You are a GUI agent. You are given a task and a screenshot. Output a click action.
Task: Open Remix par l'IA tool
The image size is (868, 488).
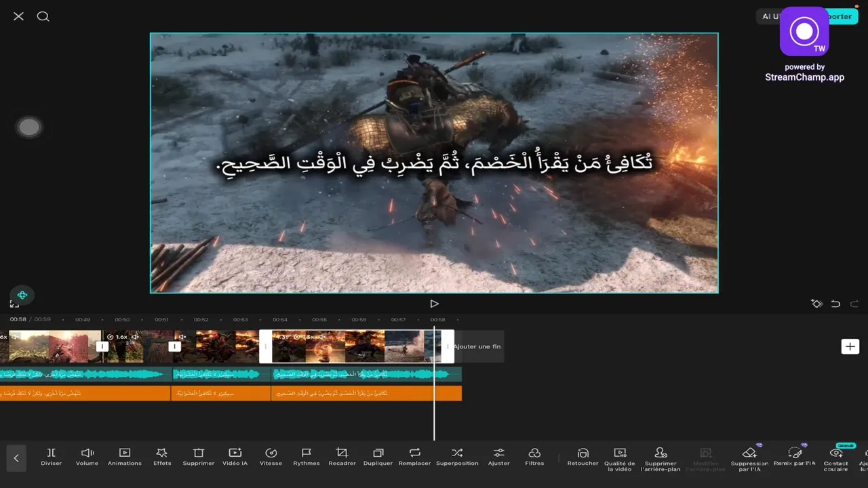click(x=794, y=457)
